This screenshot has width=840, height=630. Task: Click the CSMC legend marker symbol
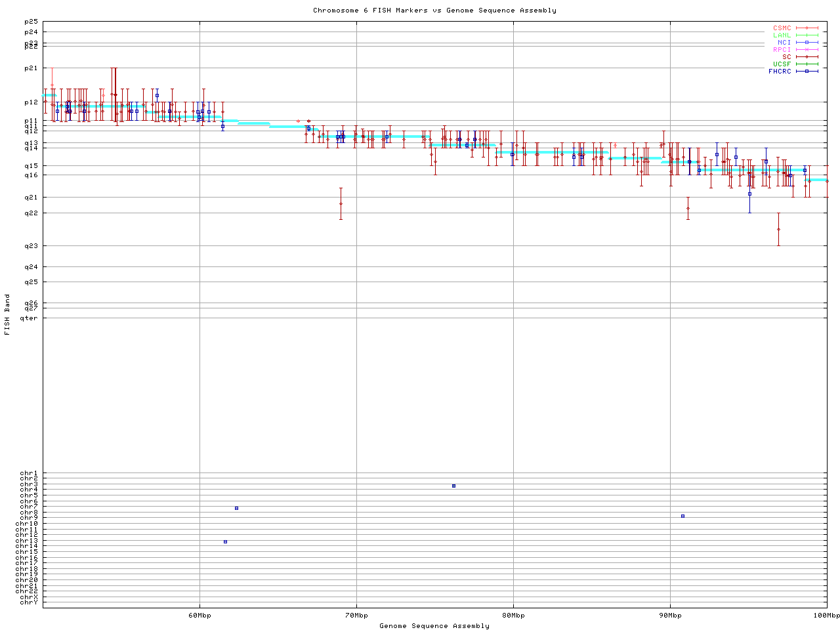807,28
